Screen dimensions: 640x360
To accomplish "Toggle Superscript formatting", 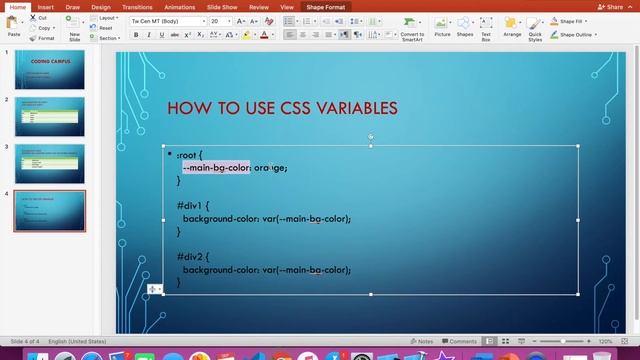I will click(187, 35).
